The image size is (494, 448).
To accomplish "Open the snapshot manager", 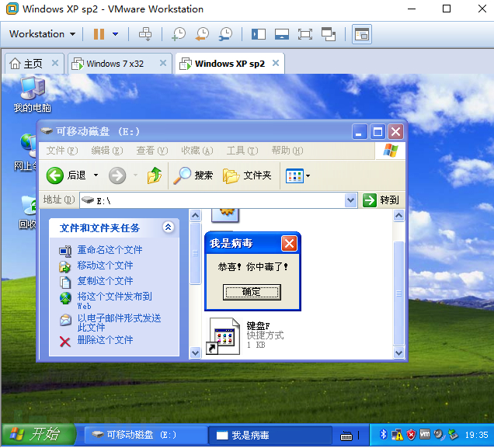I will [x=225, y=34].
